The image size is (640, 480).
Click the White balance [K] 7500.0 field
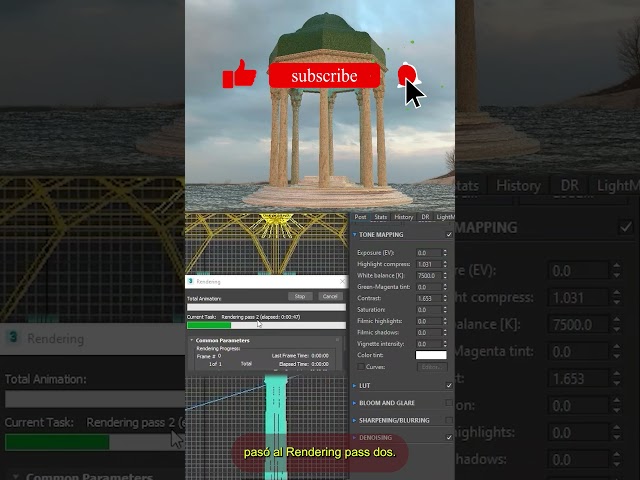point(429,276)
